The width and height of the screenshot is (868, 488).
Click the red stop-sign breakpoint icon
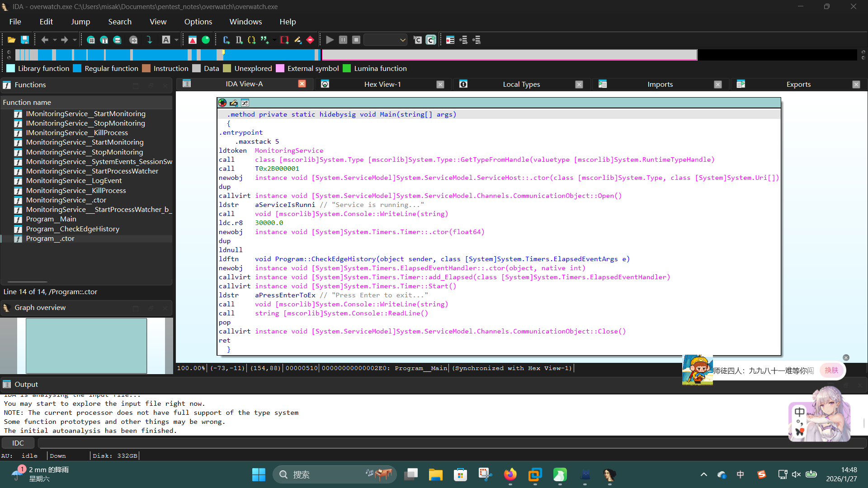[x=310, y=40]
